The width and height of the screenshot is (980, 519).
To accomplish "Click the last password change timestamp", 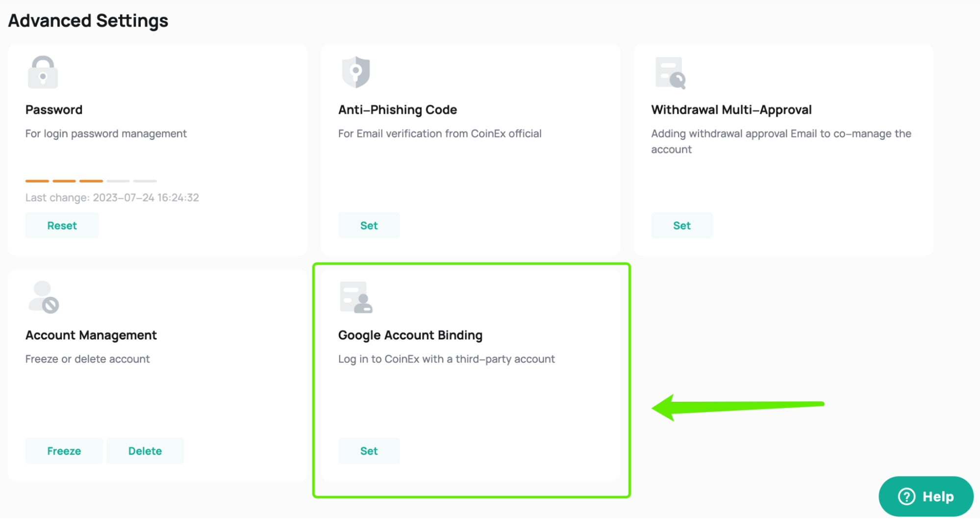I will click(x=112, y=197).
